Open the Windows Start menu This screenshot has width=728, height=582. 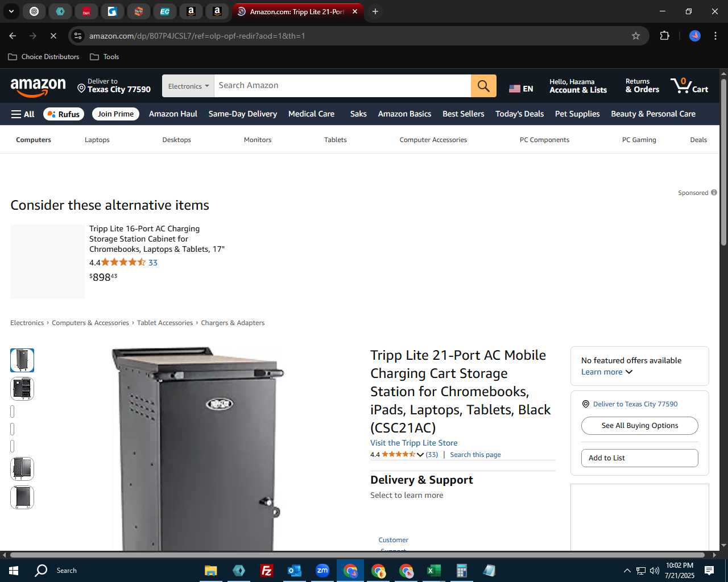14,571
